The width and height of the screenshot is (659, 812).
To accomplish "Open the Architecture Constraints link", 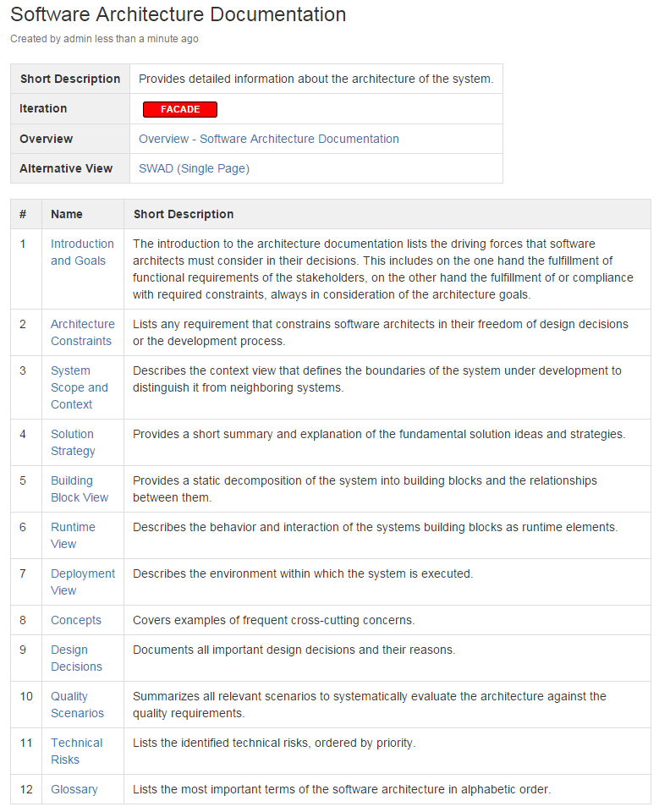I will coord(82,332).
